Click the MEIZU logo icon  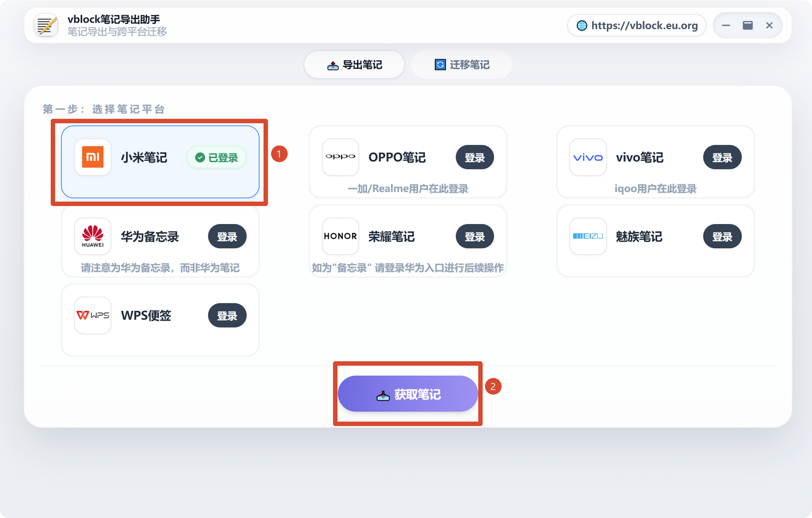click(x=588, y=236)
